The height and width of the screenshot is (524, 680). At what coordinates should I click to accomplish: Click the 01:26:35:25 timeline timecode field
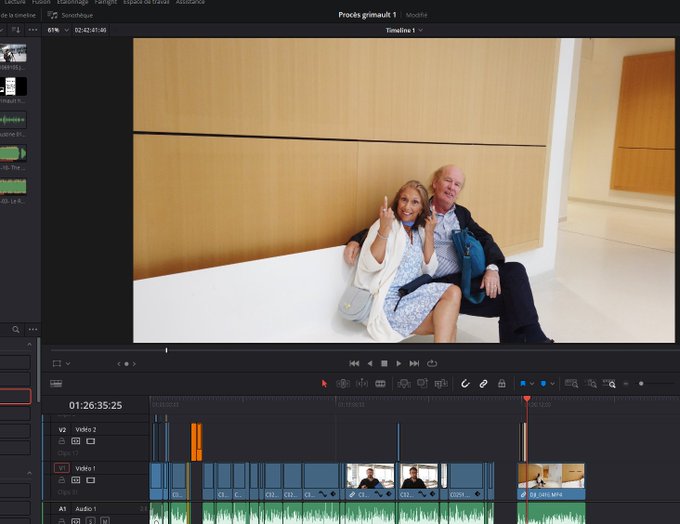tap(95, 406)
